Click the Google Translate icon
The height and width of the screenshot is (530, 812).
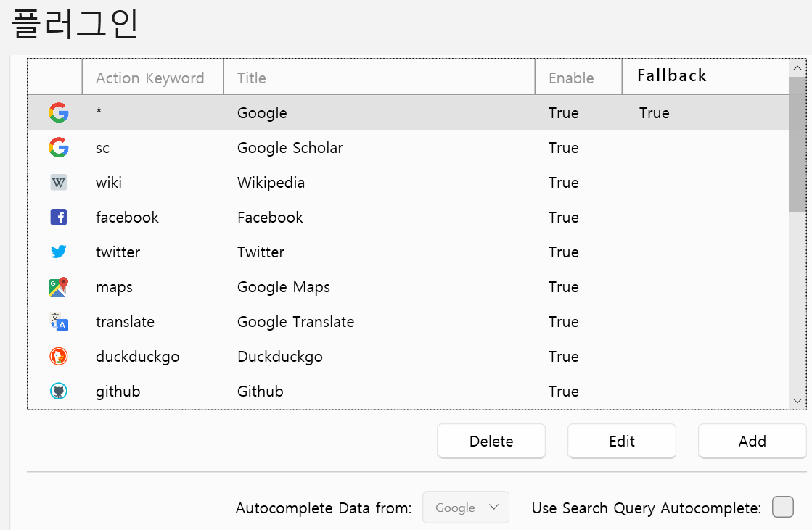59,321
